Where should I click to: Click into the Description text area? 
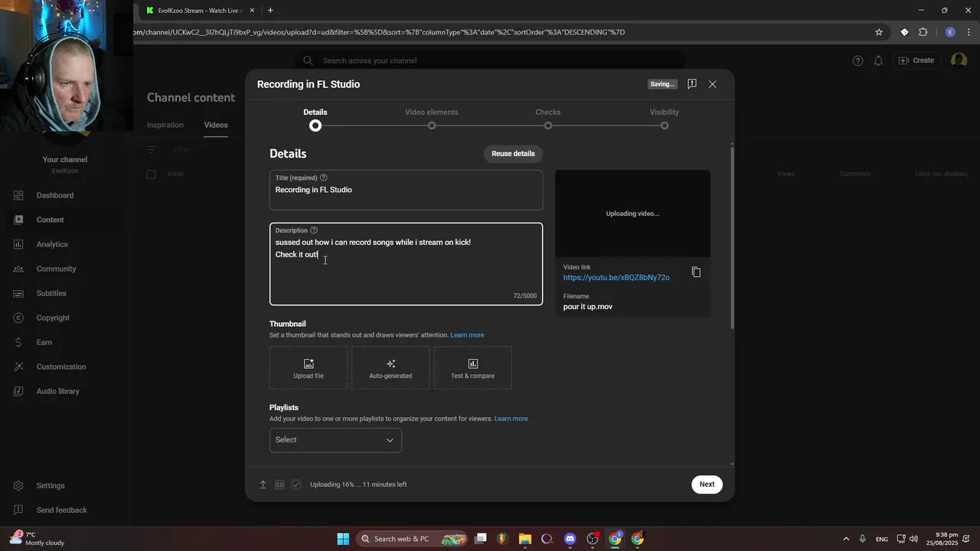pyautogui.click(x=406, y=264)
